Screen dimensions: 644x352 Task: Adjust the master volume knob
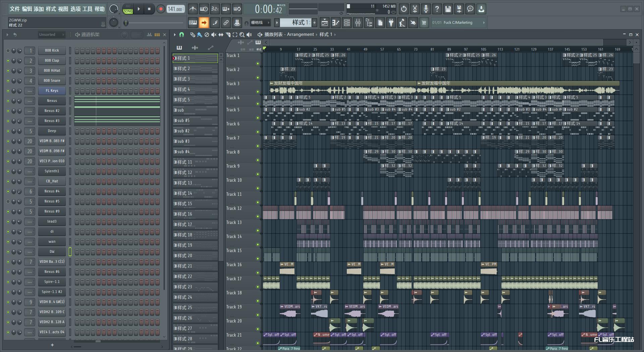pos(114,9)
